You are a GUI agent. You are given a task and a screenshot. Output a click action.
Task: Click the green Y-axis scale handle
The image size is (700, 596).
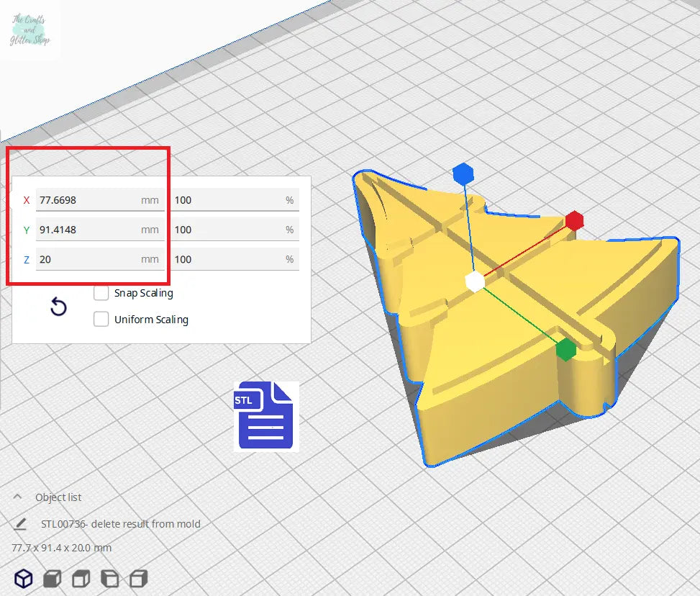pos(566,350)
